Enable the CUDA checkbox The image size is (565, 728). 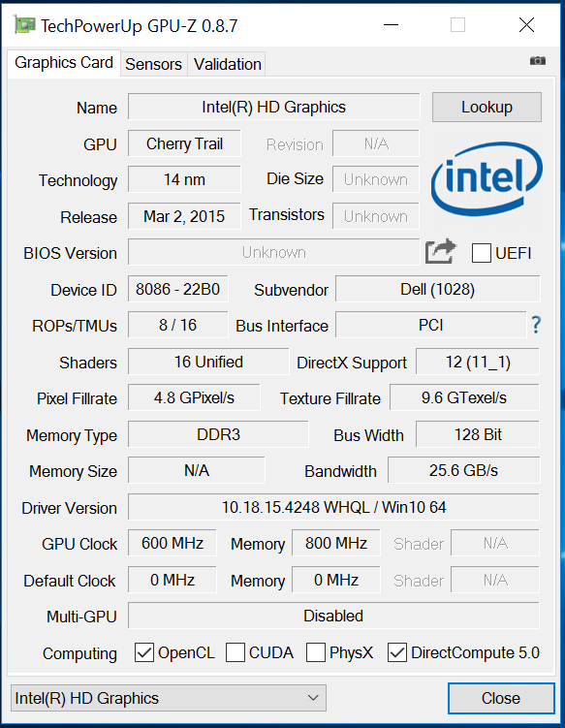[x=235, y=652]
